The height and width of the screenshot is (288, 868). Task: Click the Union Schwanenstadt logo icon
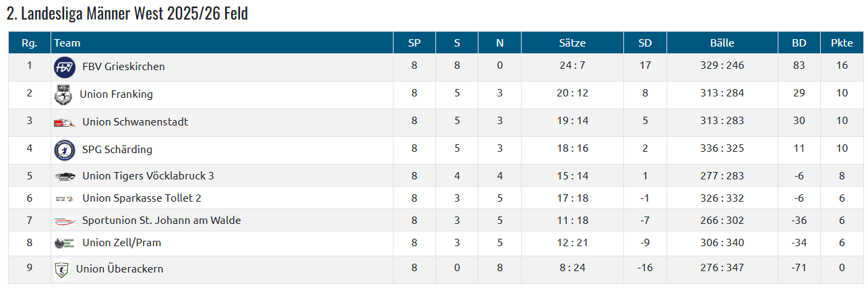65,123
